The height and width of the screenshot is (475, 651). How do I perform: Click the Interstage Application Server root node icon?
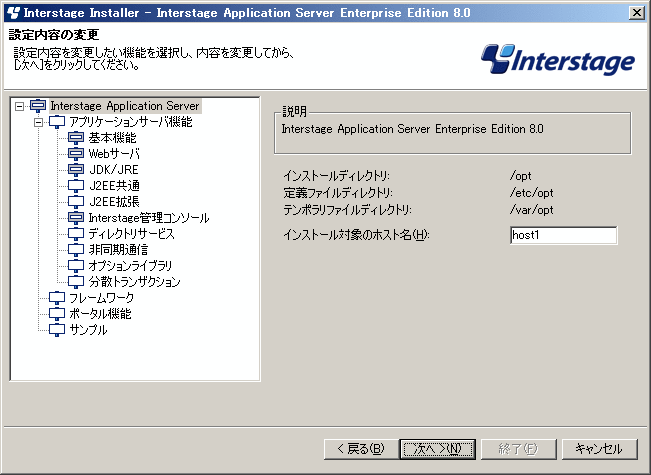pyautogui.click(x=38, y=106)
